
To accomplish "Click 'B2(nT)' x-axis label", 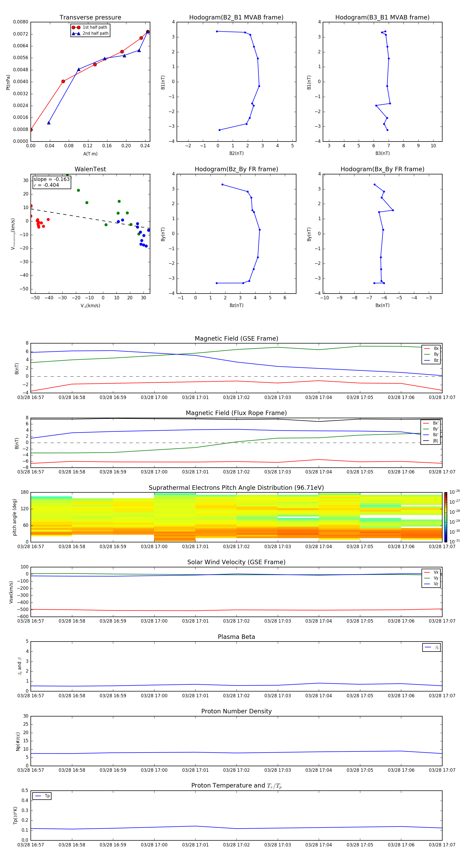I will click(x=236, y=153).
